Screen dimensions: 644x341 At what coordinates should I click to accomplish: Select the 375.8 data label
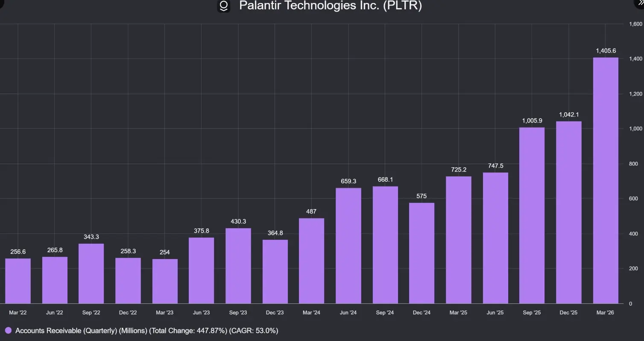(202, 231)
